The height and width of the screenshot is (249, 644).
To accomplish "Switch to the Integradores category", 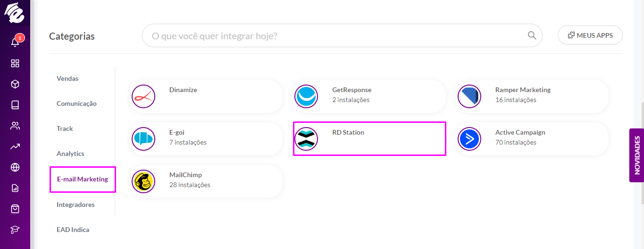I will click(75, 205).
